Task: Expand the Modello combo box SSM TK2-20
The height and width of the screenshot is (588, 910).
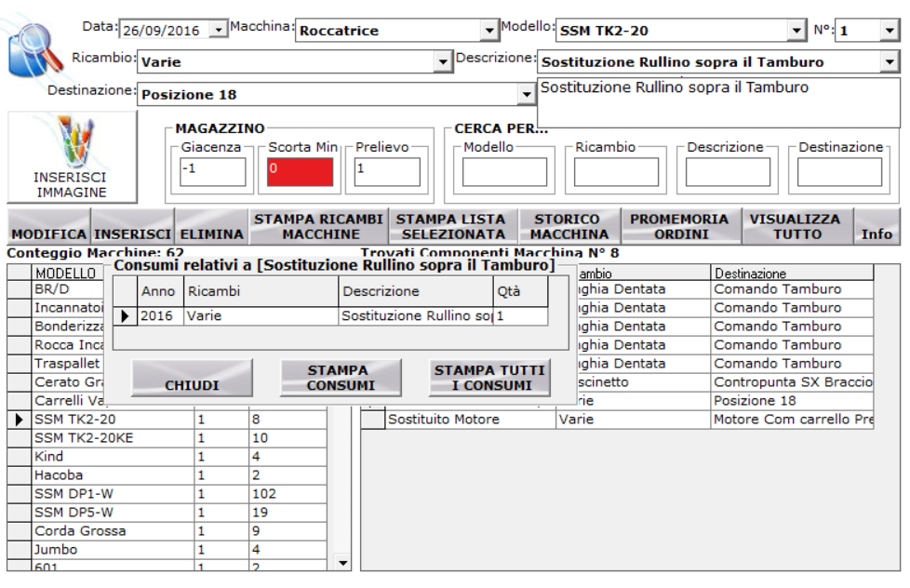Action: point(796,30)
